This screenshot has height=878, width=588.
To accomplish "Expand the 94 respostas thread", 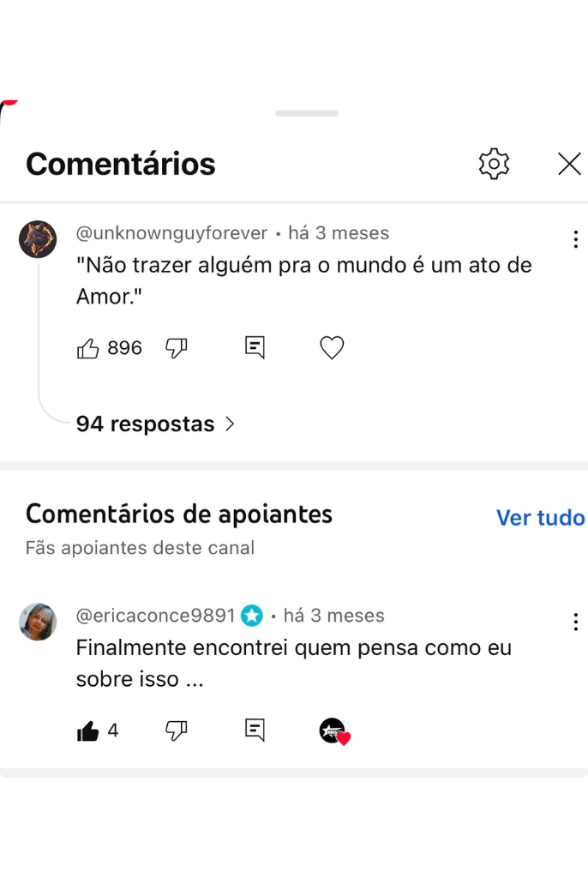I will coord(154,424).
